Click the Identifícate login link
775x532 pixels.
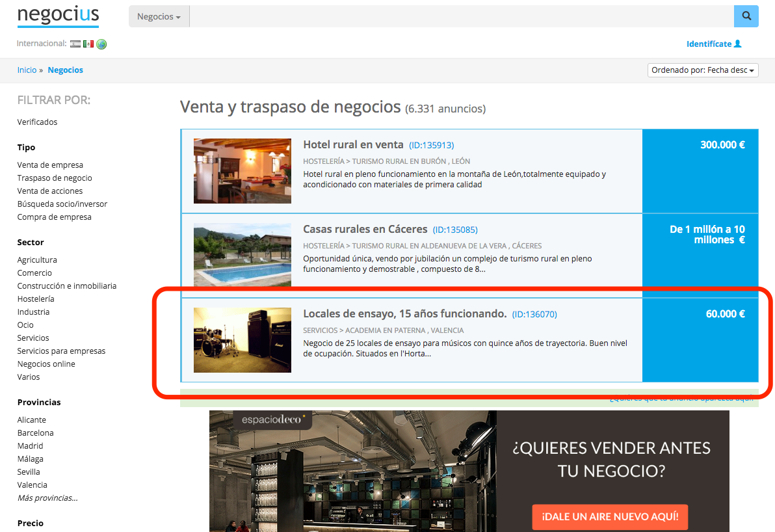point(714,44)
